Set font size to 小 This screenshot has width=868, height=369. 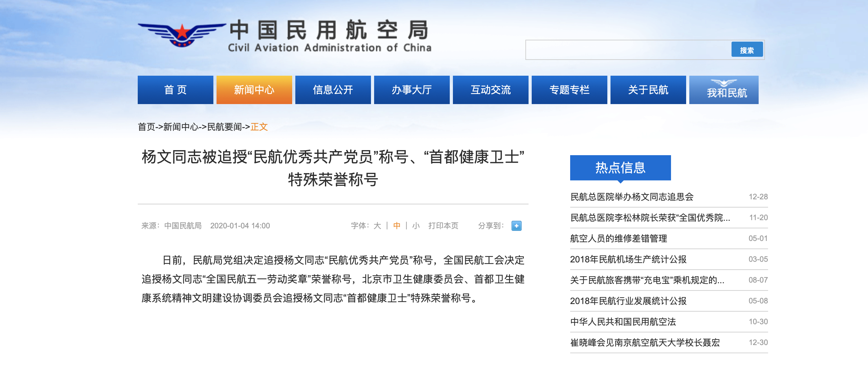(x=416, y=225)
